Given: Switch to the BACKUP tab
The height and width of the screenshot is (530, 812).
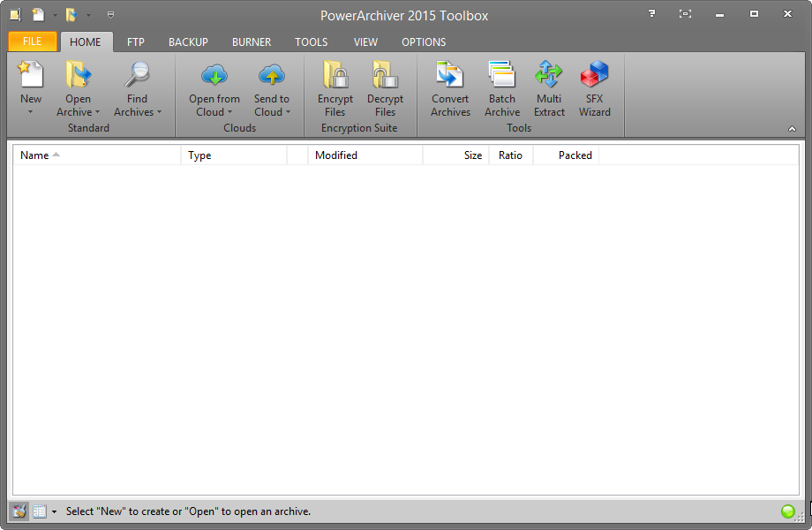Looking at the screenshot, I should 188,42.
